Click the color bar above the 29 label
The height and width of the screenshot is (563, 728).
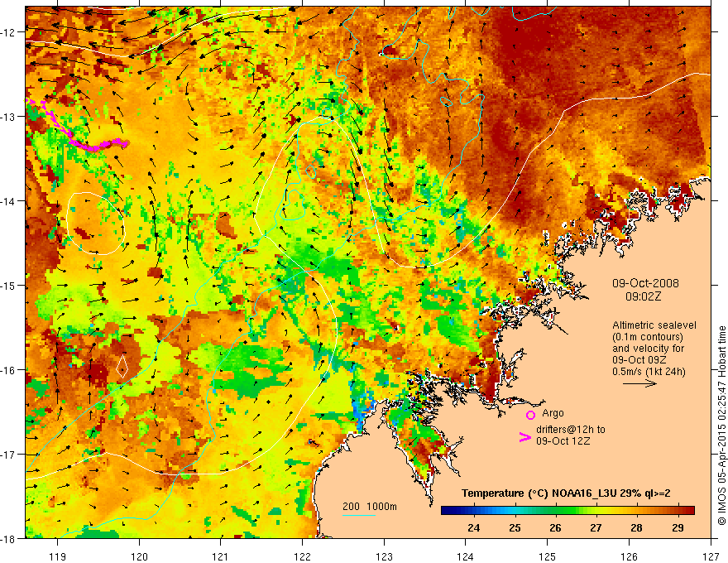(x=678, y=510)
